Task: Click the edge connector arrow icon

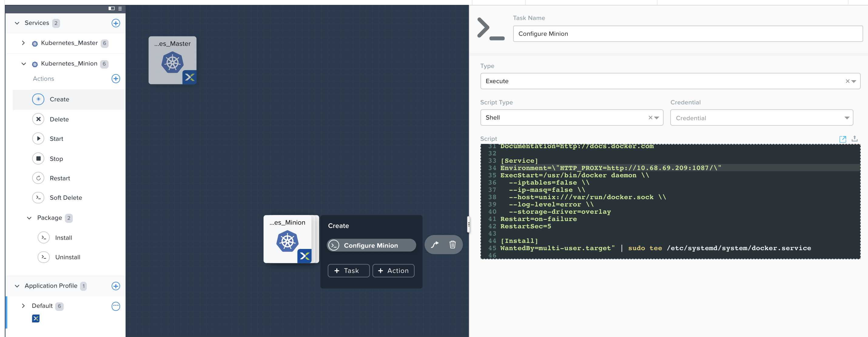Action: pos(435,245)
